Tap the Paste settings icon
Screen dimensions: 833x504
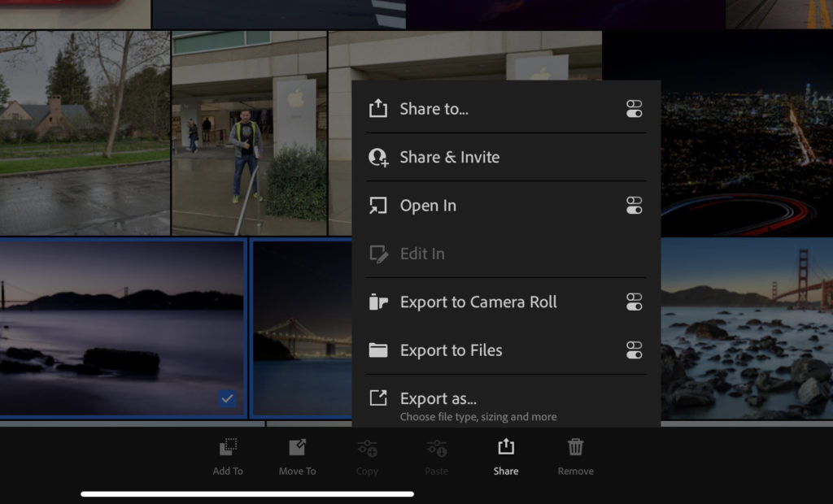437,448
